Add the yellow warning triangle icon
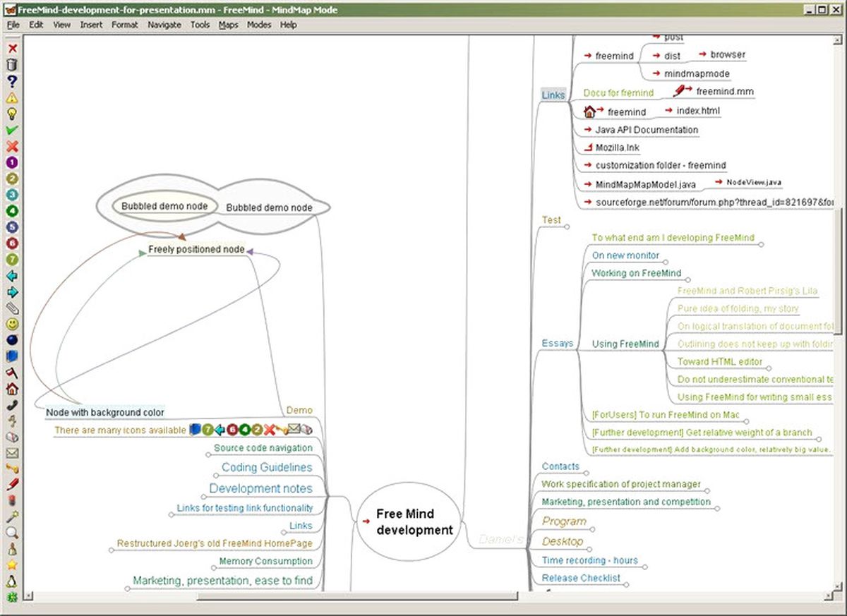This screenshot has height=616, width=847. [x=12, y=97]
